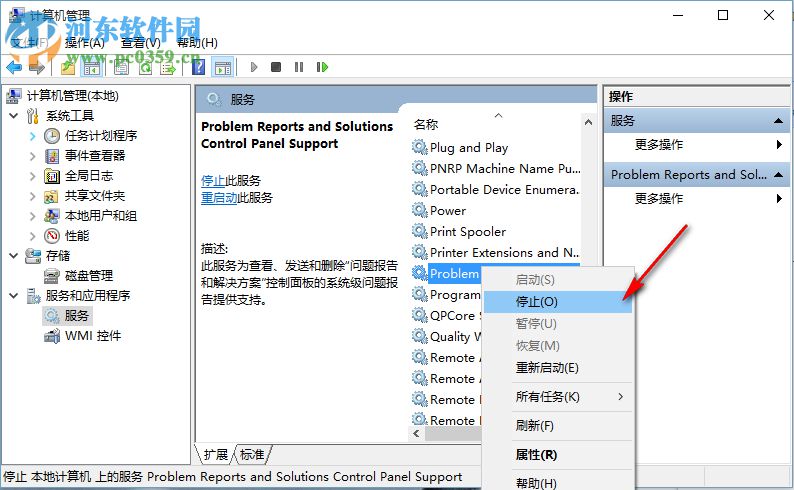Viewport: 794px width, 490px height.
Task: Select 性能 tree node
Action: (77, 236)
